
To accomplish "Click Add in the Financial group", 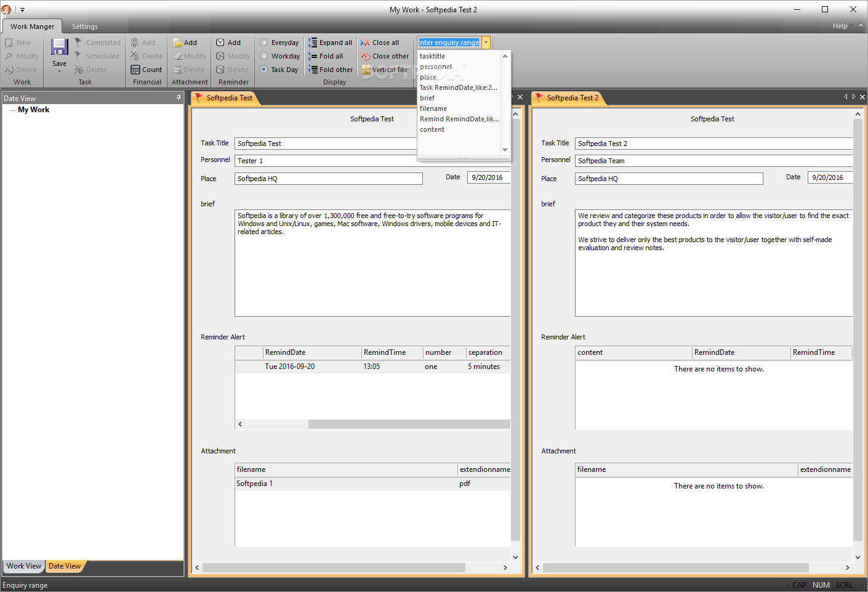I will pos(143,43).
